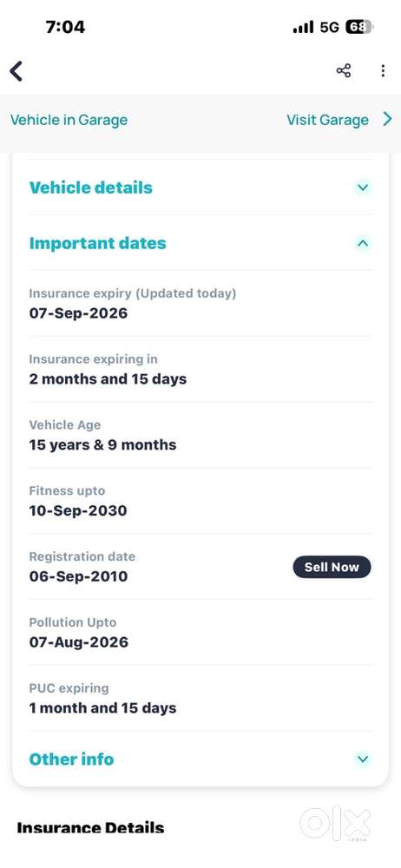Open the three-dot overflow menu

coord(383,71)
